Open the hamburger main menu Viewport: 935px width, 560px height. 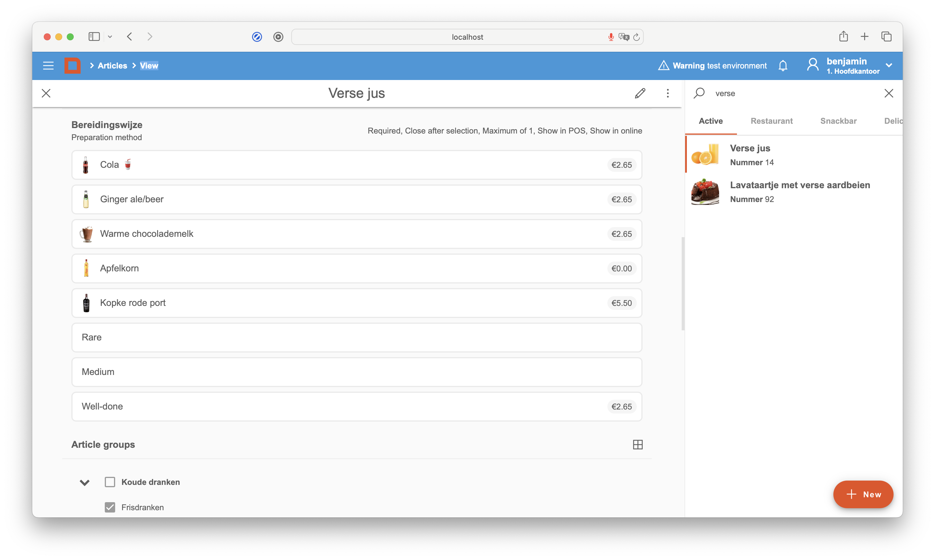pyautogui.click(x=48, y=66)
